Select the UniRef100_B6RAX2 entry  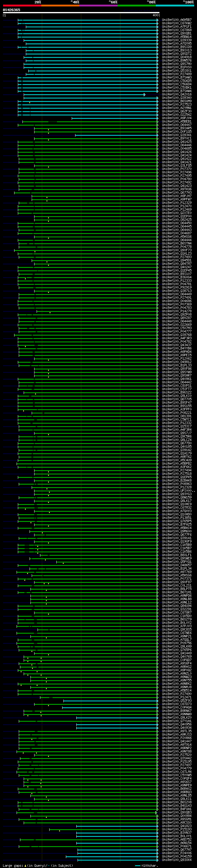point(177,789)
